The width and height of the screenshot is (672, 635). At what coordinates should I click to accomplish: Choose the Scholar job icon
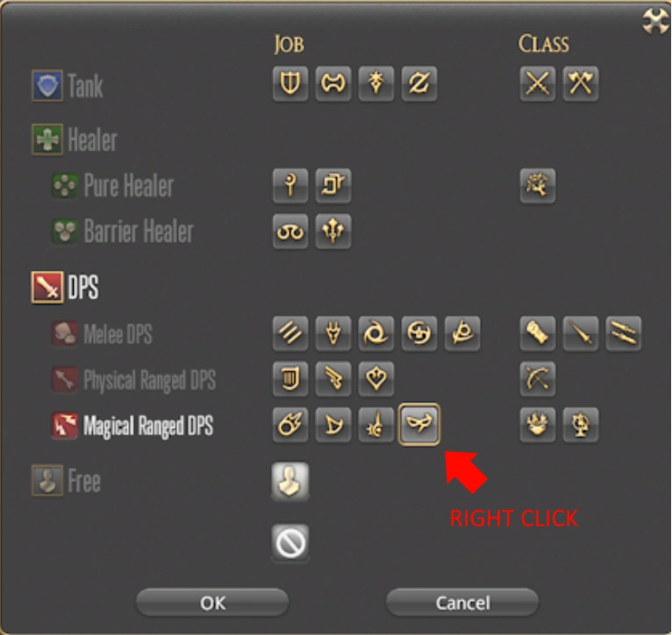coord(290,232)
